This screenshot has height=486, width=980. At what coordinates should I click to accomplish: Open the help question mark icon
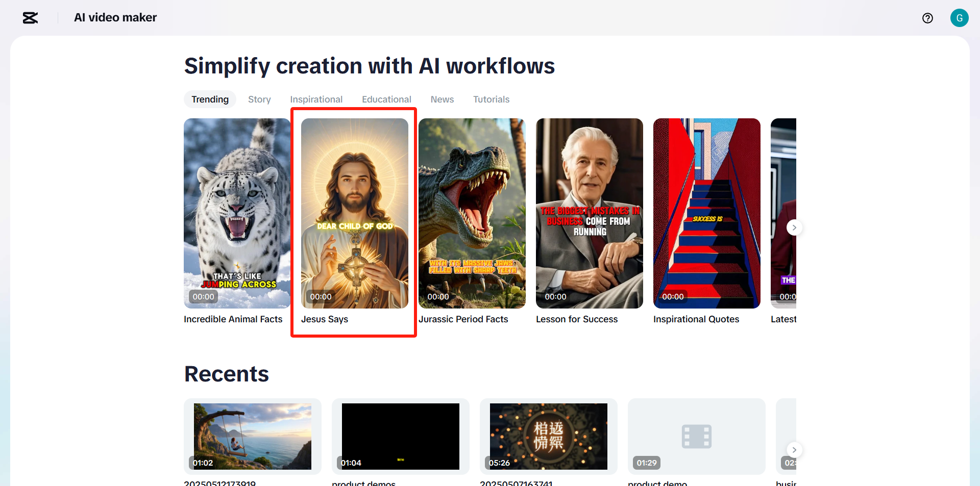pos(927,18)
